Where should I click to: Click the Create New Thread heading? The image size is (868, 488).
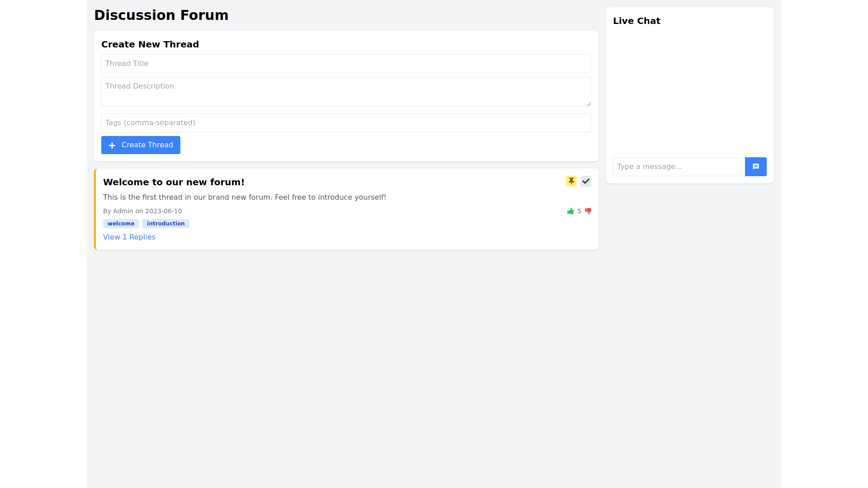coord(150,44)
